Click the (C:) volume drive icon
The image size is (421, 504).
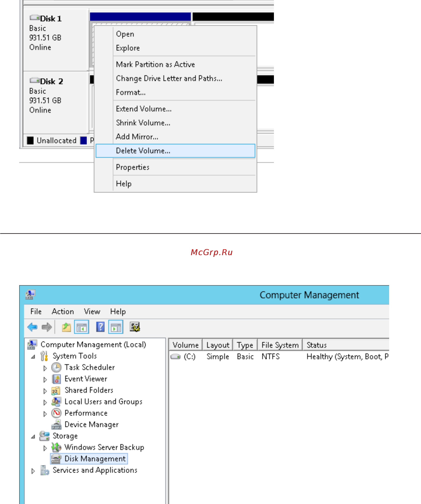coord(176,357)
